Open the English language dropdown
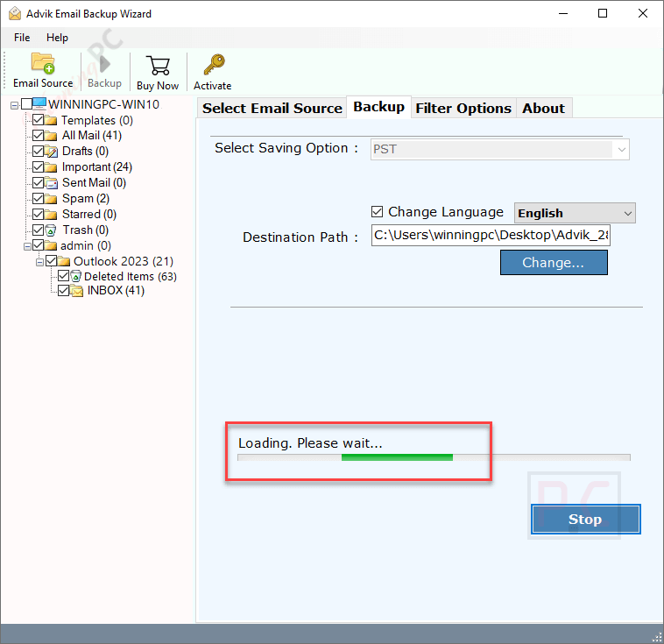The image size is (664, 644). tap(575, 213)
